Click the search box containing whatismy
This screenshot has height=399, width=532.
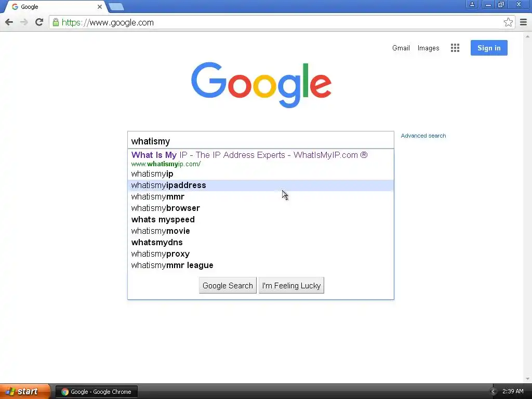(x=261, y=140)
